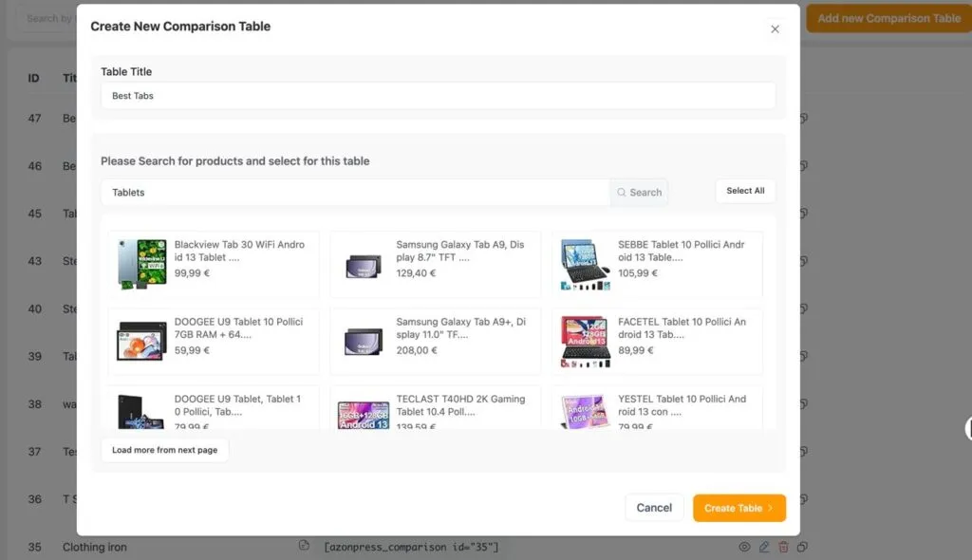Select the Blackview Tab 30 WiFi product card
This screenshot has height=560, width=972.
point(214,264)
